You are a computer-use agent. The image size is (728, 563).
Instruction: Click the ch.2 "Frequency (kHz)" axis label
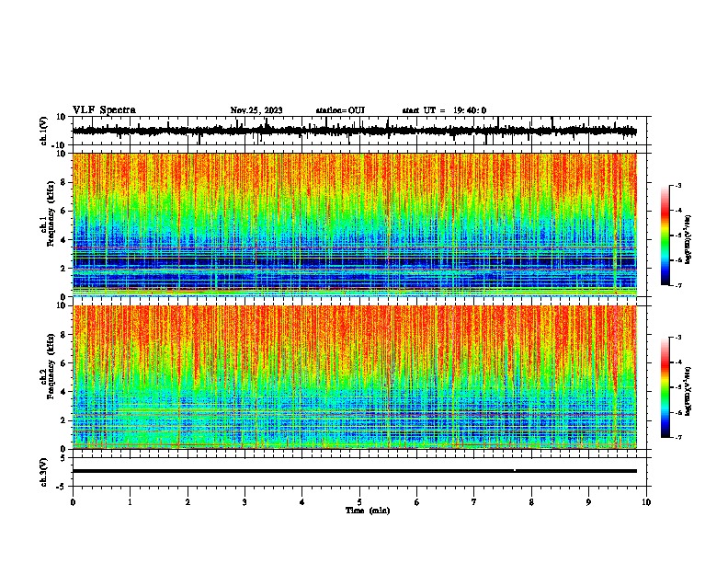coord(51,366)
